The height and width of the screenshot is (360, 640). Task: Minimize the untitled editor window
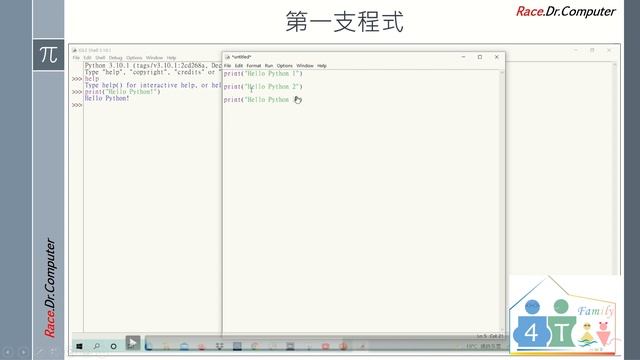pos(463,57)
